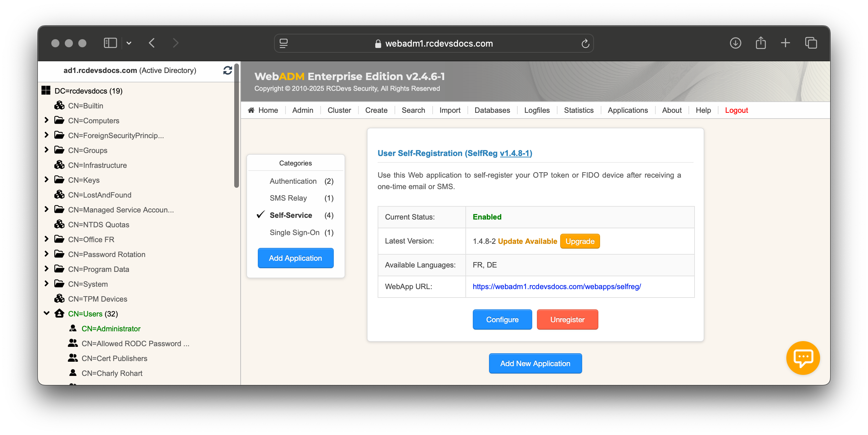
Task: Click the CN=Keys folder icon
Action: [59, 180]
